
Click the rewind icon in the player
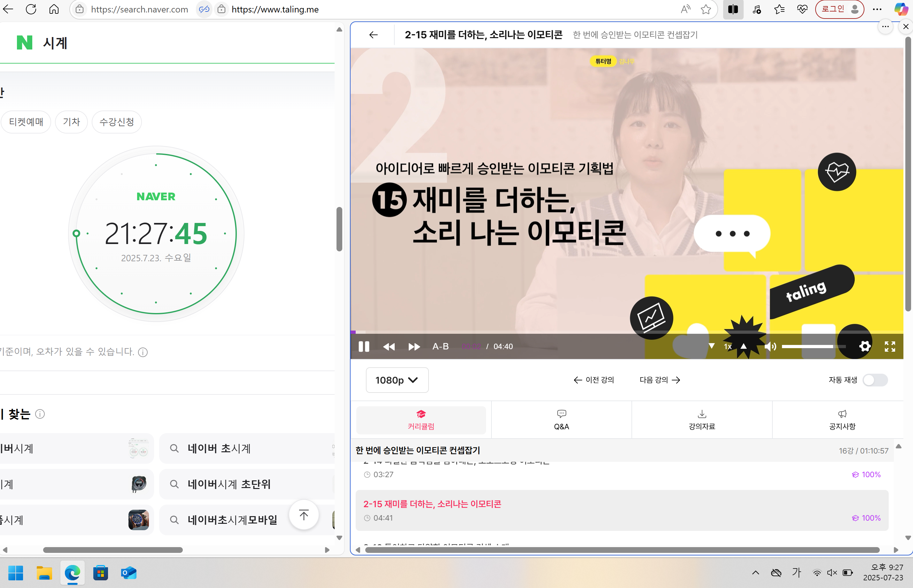pyautogui.click(x=389, y=346)
